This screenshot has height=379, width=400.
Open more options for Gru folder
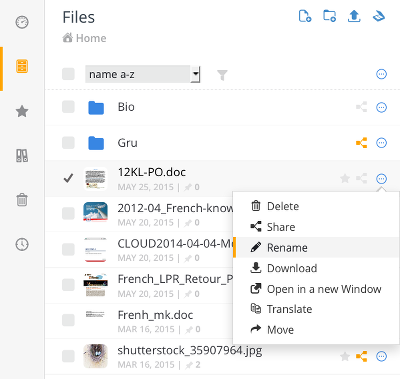[381, 143]
